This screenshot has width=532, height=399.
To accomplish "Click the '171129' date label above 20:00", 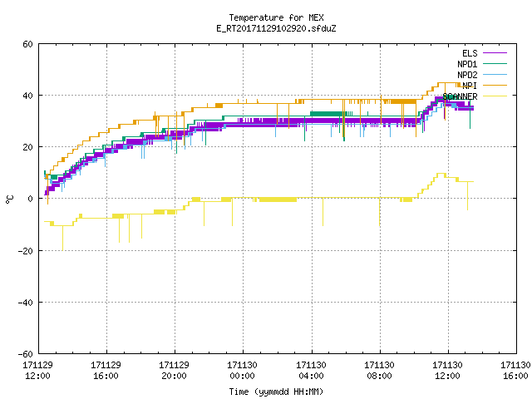I will pyautogui.click(x=174, y=365).
